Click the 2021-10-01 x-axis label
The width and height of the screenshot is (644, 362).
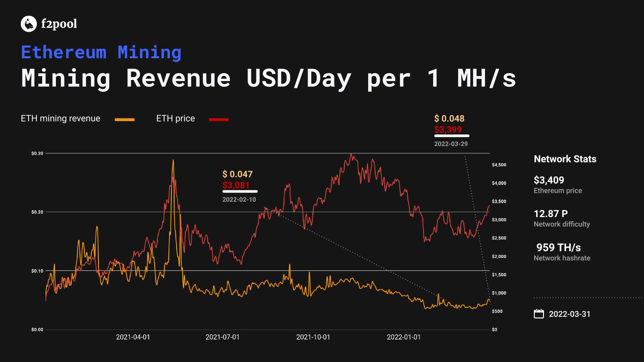[313, 337]
